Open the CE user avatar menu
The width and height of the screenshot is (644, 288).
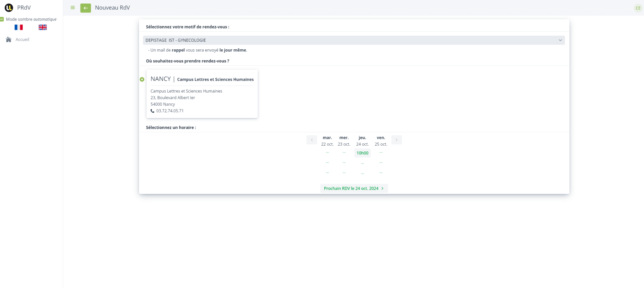tap(638, 8)
